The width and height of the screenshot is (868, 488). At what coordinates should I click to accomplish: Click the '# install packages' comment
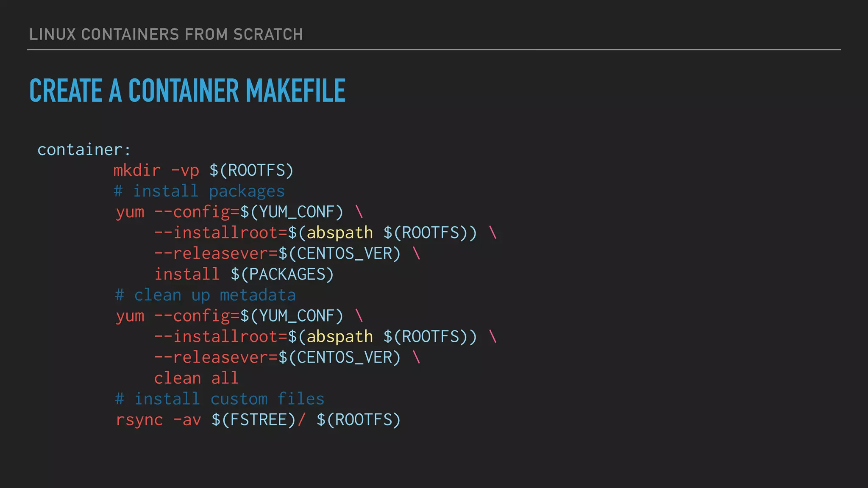[x=199, y=191]
